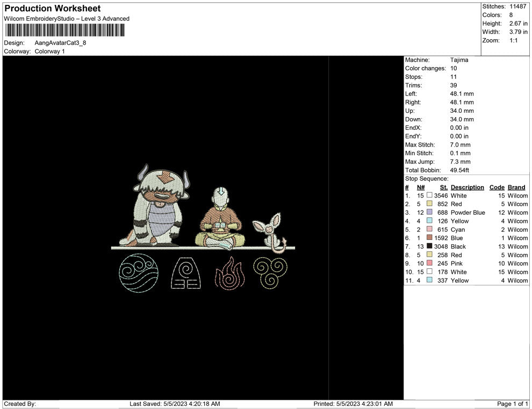The width and height of the screenshot is (532, 409).
Task: Click the earth kingdom symbol outline
Action: (185, 273)
